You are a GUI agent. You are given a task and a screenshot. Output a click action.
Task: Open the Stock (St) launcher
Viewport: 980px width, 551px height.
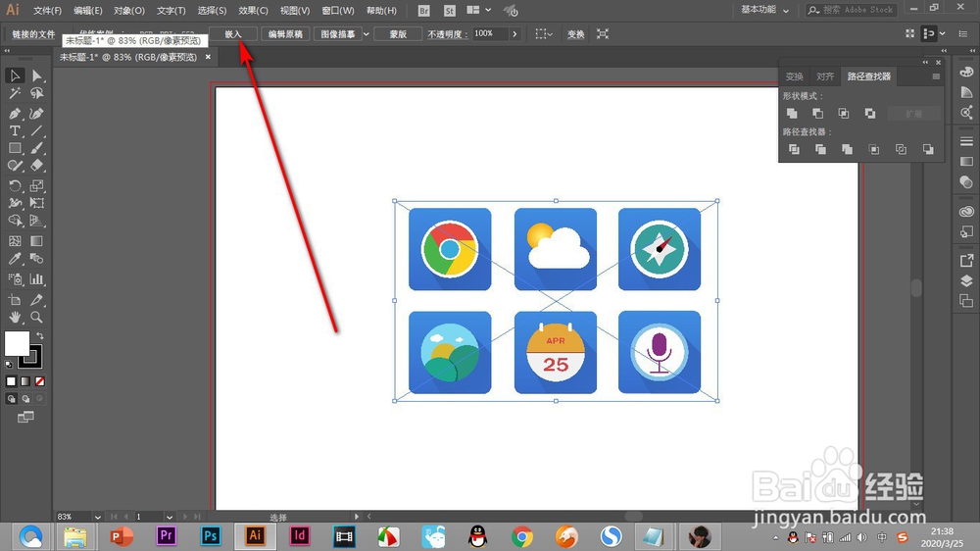coord(450,11)
